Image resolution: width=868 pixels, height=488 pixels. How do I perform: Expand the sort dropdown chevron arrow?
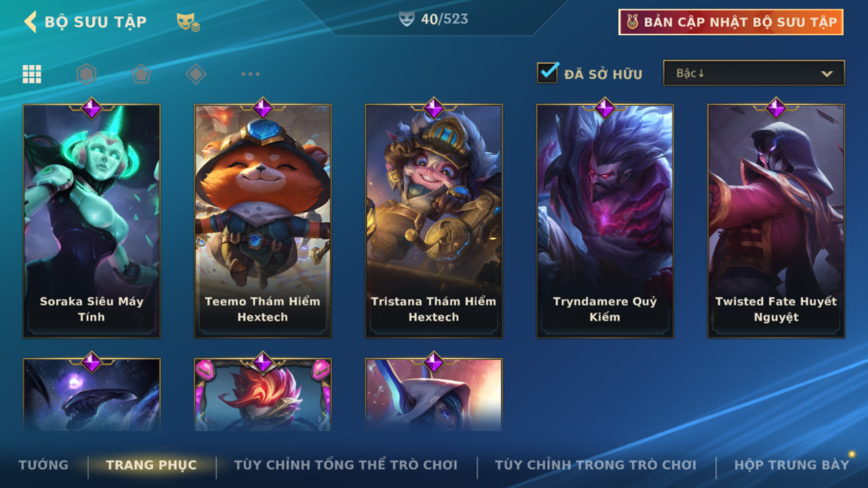pos(827,74)
